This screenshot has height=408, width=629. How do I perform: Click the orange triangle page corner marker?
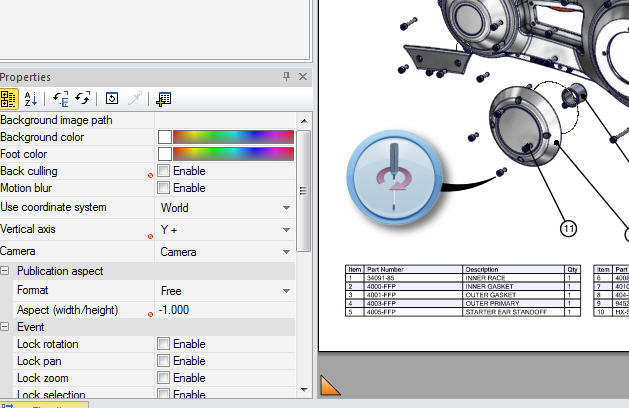329,384
